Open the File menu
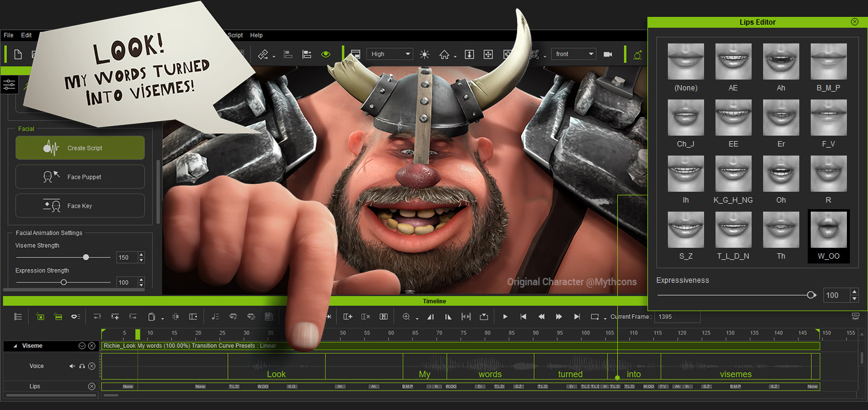The image size is (868, 410). point(8,35)
